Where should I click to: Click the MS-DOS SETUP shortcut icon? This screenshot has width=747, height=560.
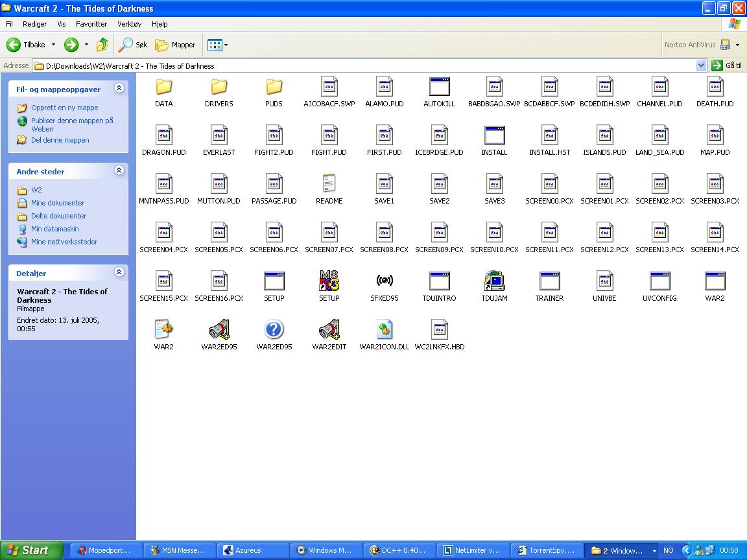(329, 281)
